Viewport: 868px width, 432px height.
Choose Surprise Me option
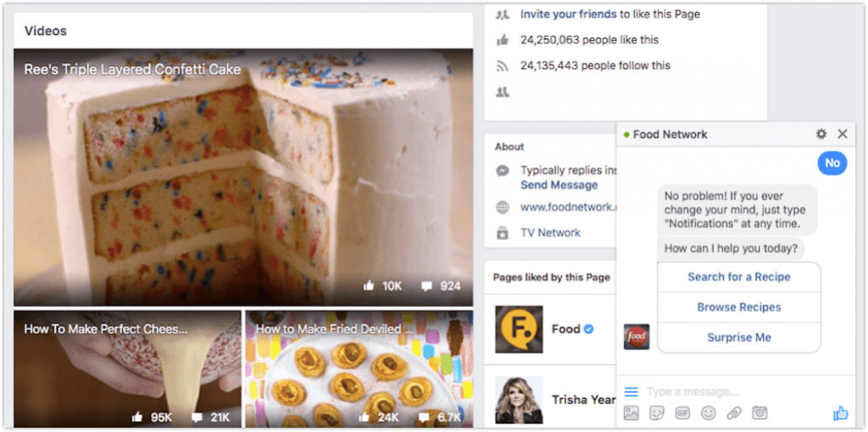click(739, 337)
